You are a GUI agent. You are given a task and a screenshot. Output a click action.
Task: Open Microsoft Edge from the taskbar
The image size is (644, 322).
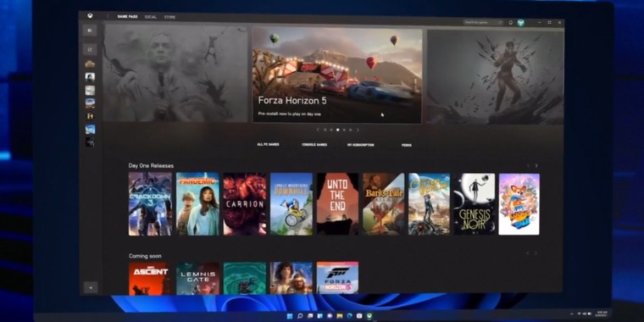click(x=349, y=316)
